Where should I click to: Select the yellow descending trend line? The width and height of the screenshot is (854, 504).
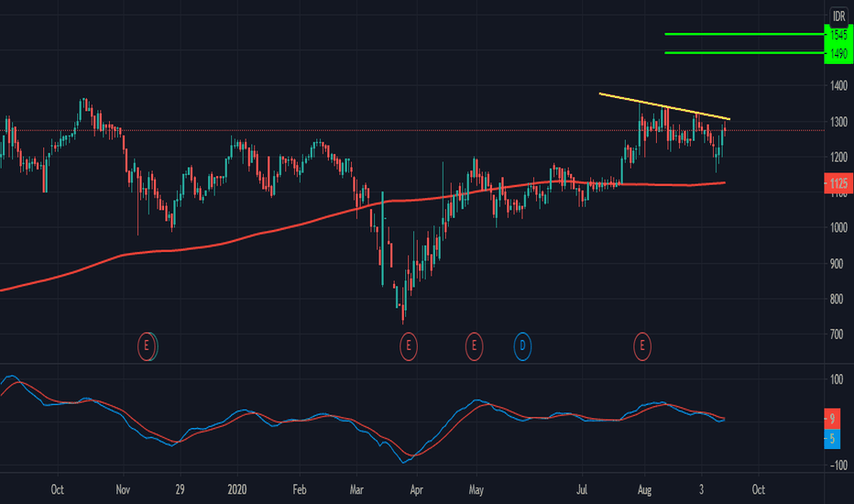click(x=664, y=106)
